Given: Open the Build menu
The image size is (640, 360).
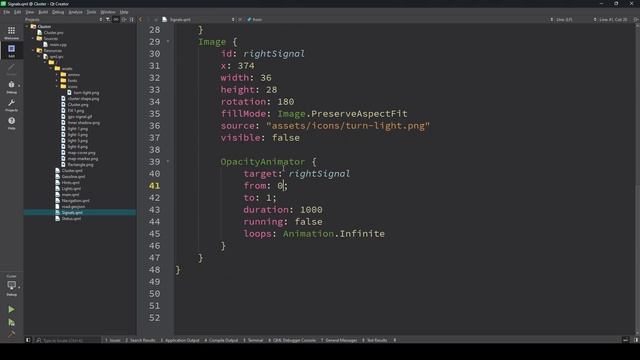Looking at the screenshot, I should coord(43,12).
